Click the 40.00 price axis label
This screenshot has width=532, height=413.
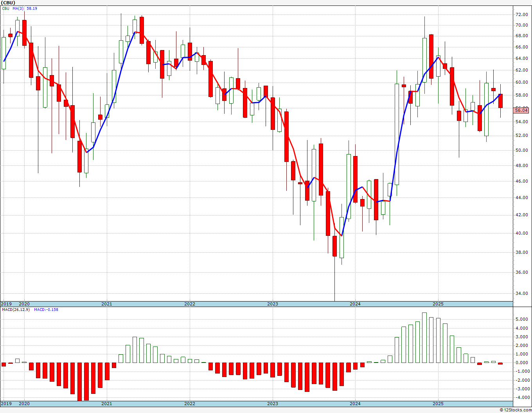[521, 233]
